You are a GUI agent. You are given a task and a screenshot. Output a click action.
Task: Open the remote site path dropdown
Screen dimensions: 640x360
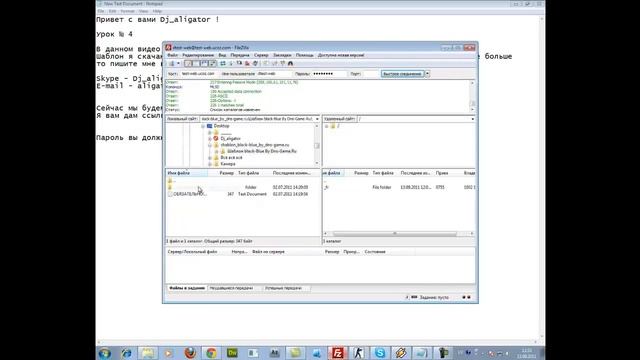point(473,119)
